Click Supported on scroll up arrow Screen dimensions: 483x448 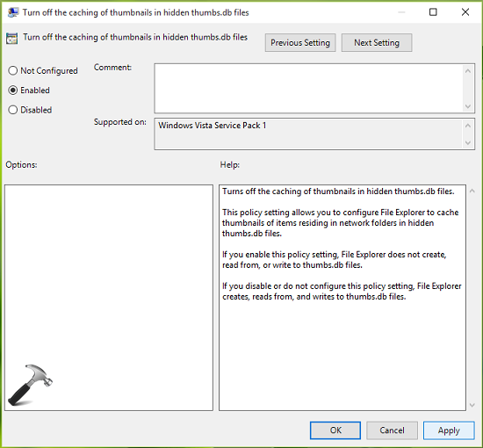click(468, 126)
